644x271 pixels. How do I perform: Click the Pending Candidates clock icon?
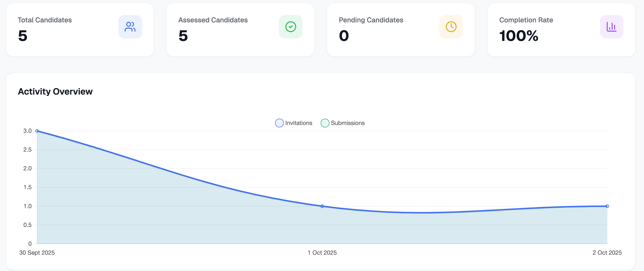[451, 26]
